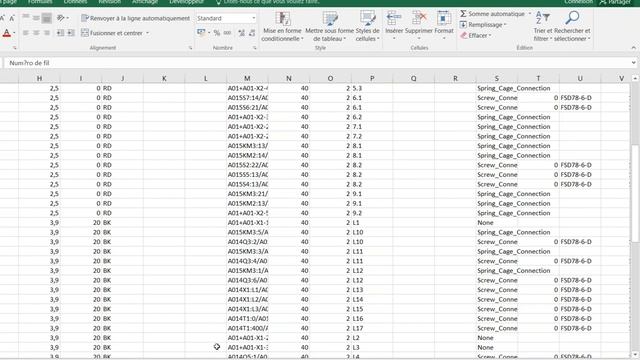Decrease the cell indent

(x=60, y=33)
